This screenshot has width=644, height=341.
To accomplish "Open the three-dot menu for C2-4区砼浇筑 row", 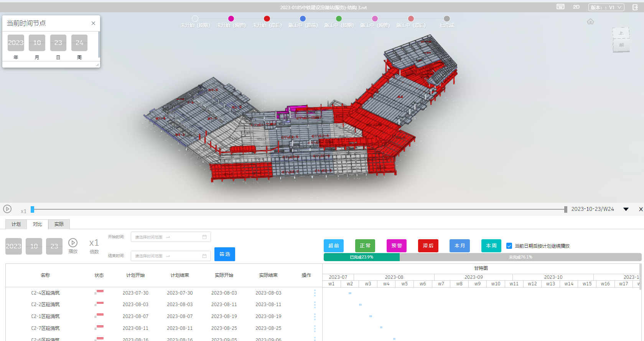I will click(315, 293).
